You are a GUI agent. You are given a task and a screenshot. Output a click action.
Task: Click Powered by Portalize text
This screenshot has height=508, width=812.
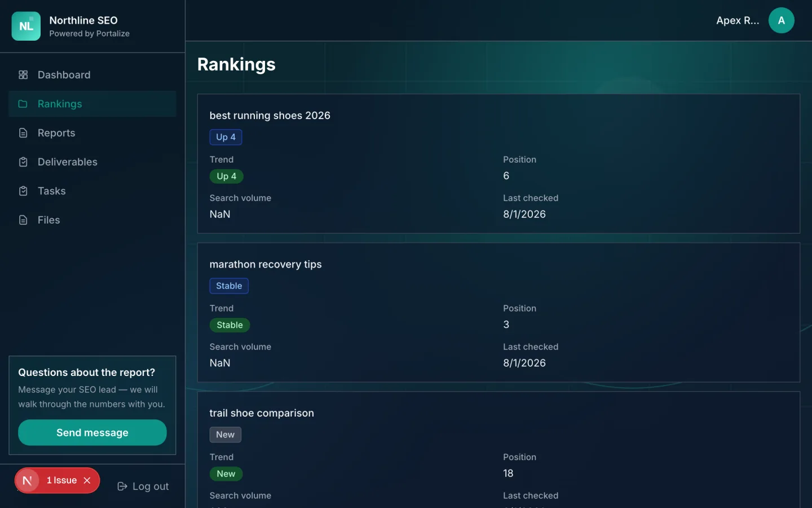[89, 34]
